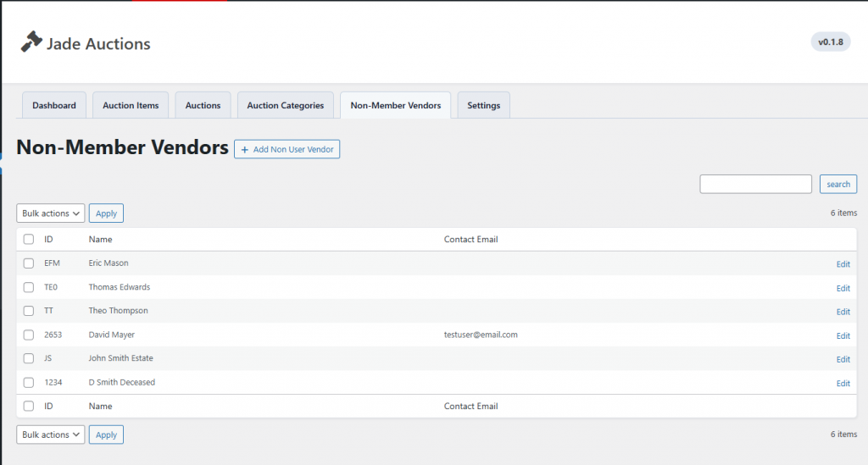
Task: Edit the Thomas Edwards vendor
Action: tap(843, 288)
